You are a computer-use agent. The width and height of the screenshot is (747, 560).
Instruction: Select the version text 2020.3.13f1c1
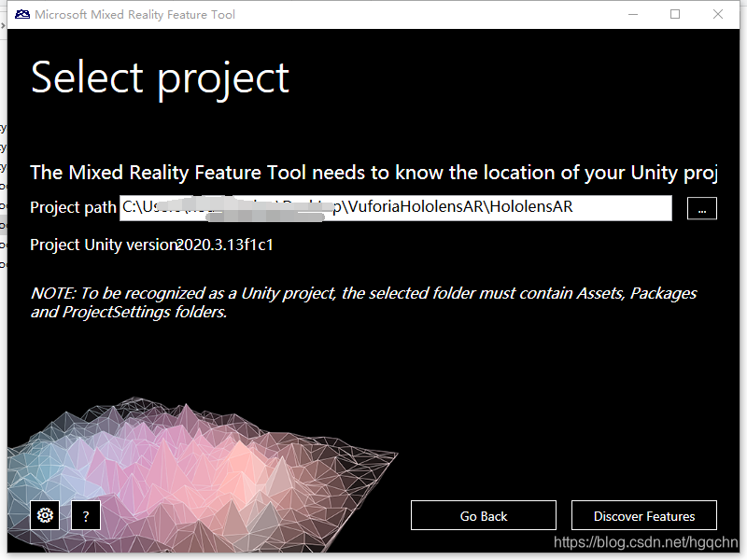point(224,245)
